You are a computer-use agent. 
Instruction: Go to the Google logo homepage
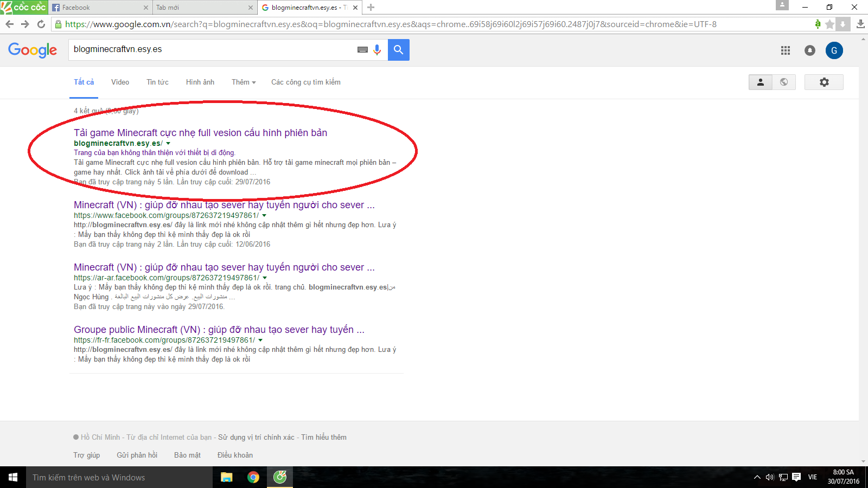[x=33, y=50]
